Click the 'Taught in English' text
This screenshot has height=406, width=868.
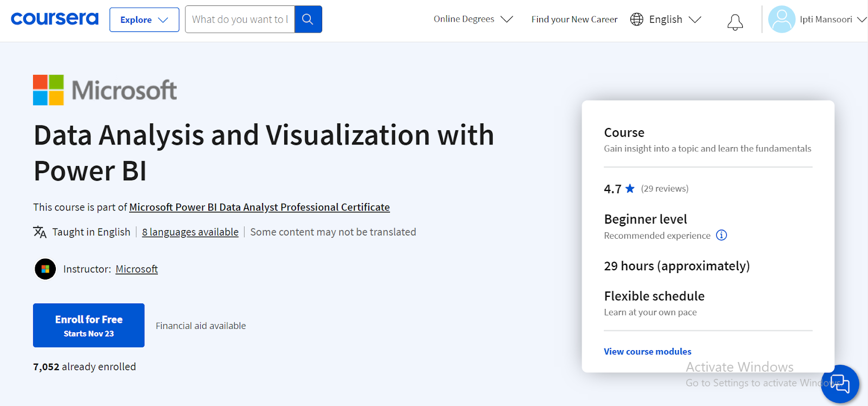click(x=91, y=232)
